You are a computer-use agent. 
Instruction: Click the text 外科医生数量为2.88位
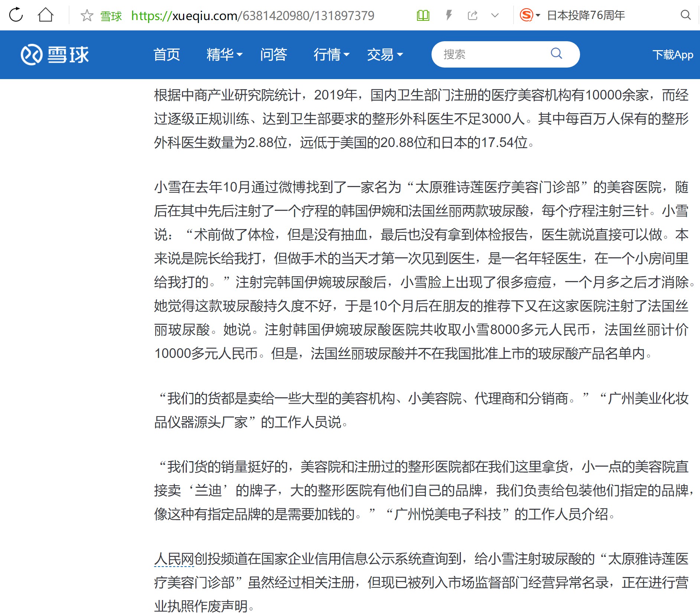[221, 143]
